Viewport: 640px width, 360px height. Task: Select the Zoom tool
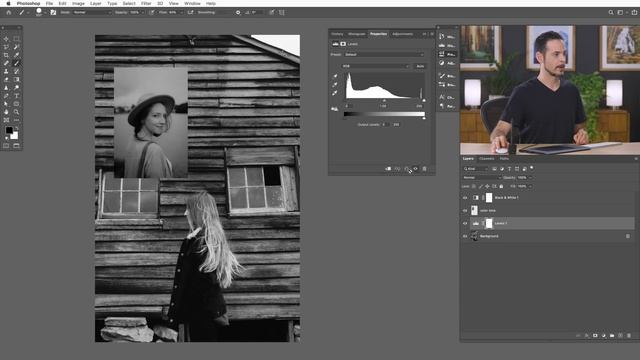tap(17, 112)
